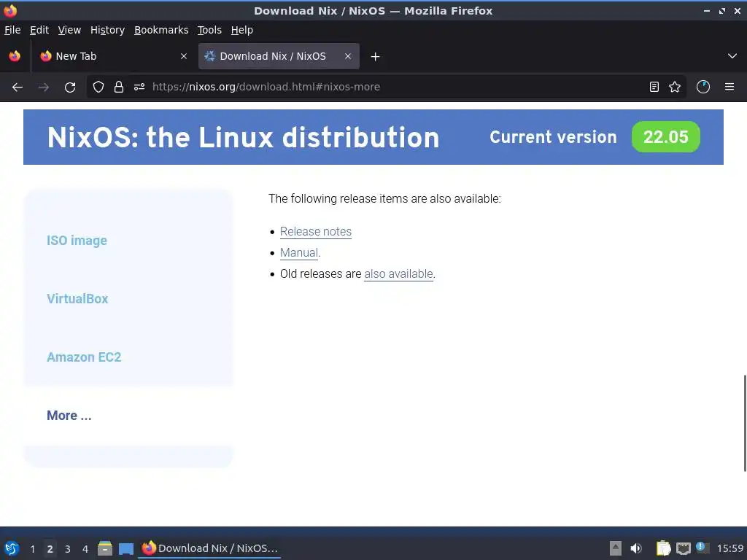Toggle reader view icon
Screen dimensions: 747x560
(654, 87)
